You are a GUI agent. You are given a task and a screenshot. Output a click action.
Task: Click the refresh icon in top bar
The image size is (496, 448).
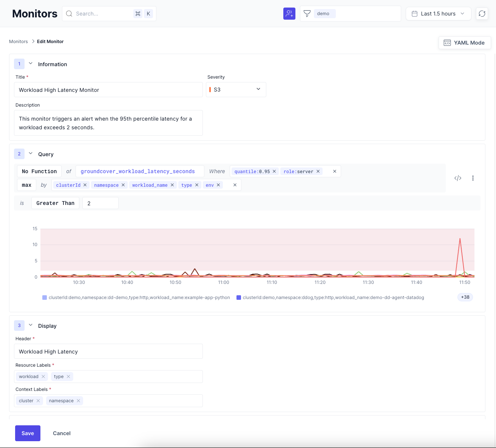[482, 14]
